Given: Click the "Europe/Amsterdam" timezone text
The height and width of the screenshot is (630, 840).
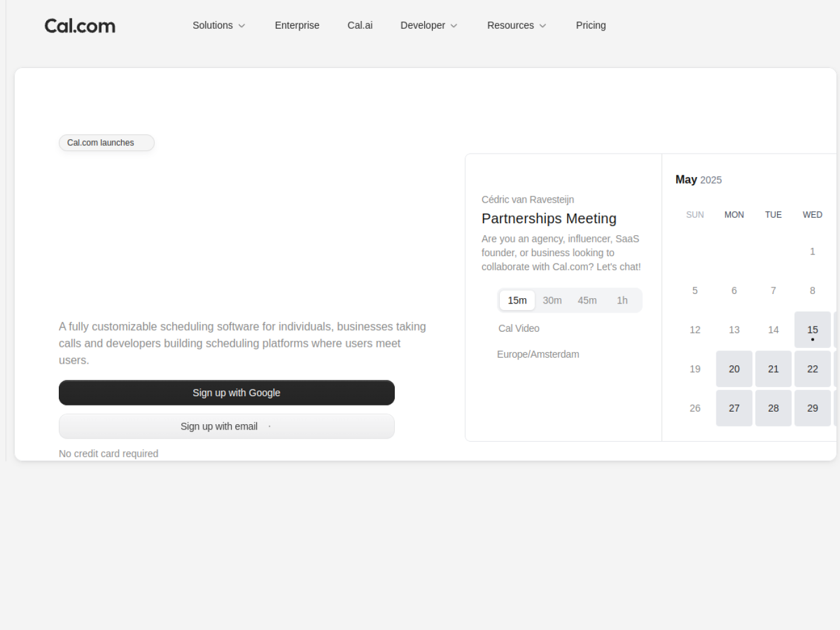Looking at the screenshot, I should [x=538, y=355].
